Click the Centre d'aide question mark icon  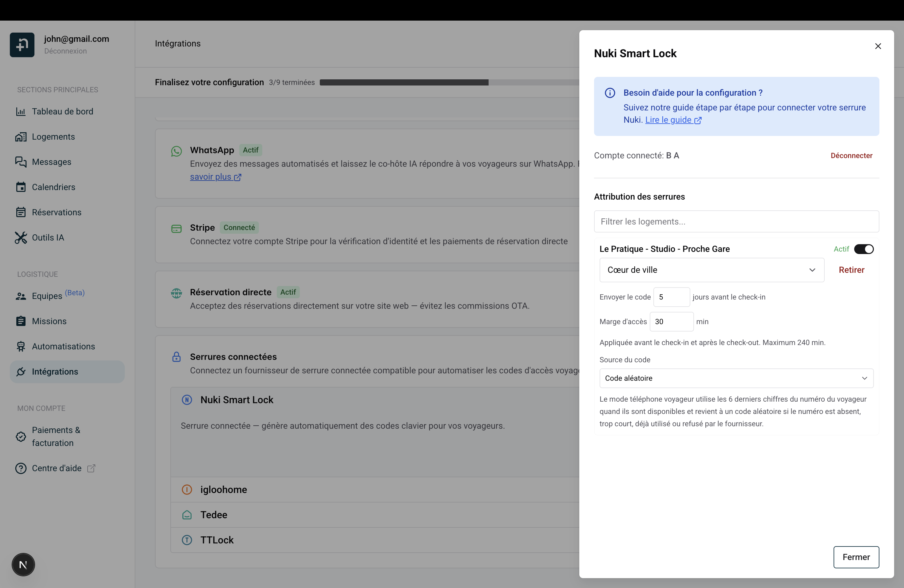(x=21, y=468)
